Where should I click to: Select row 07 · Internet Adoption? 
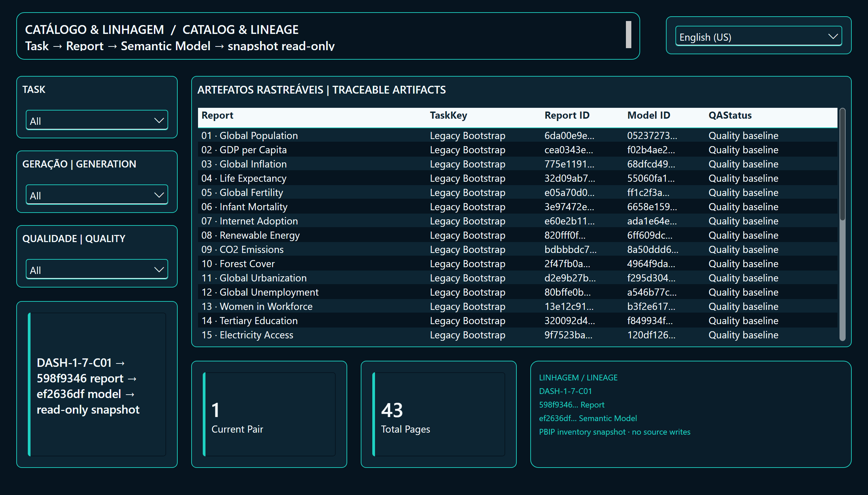click(517, 221)
